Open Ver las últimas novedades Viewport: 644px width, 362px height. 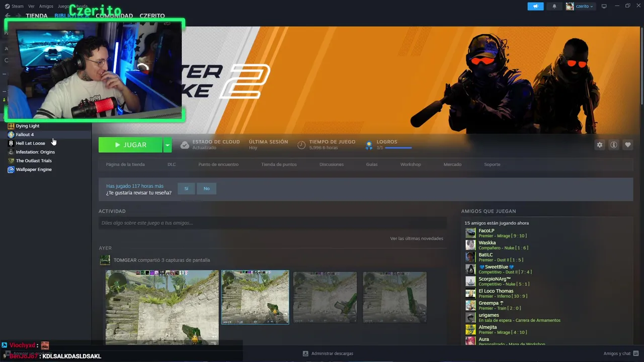(x=417, y=238)
